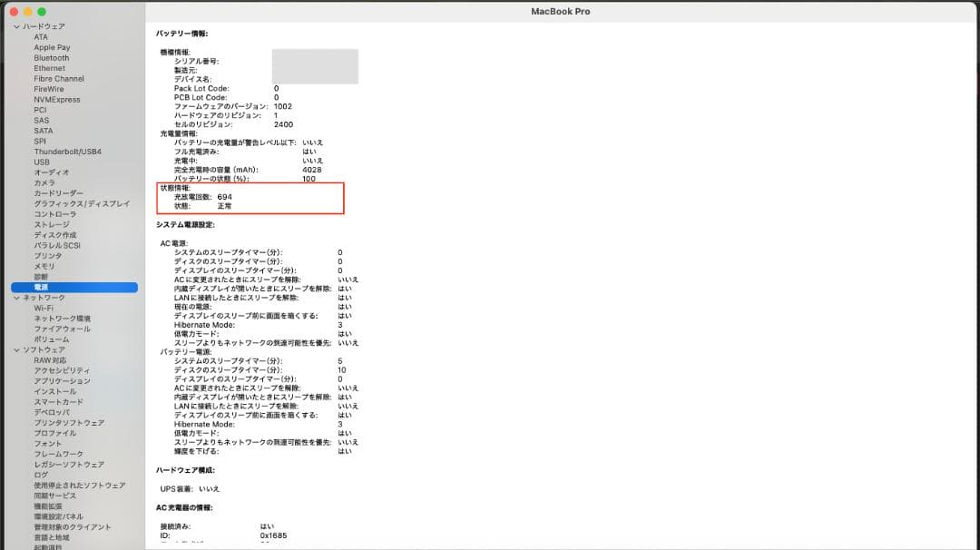980x550 pixels.
Task: Show Ethernet hardware information
Action: point(49,68)
